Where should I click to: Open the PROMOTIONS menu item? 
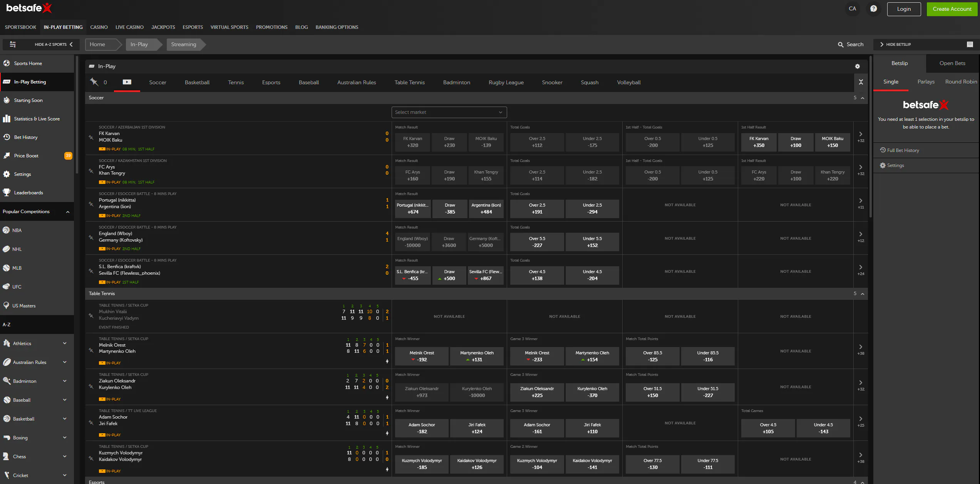[272, 27]
